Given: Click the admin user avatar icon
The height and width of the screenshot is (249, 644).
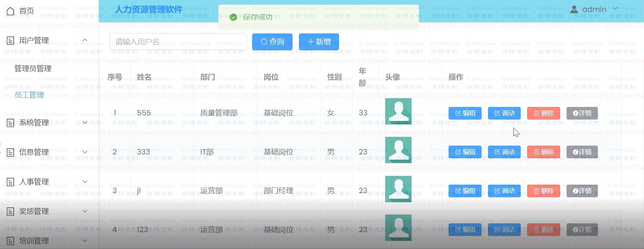Looking at the screenshot, I should coord(574,9).
